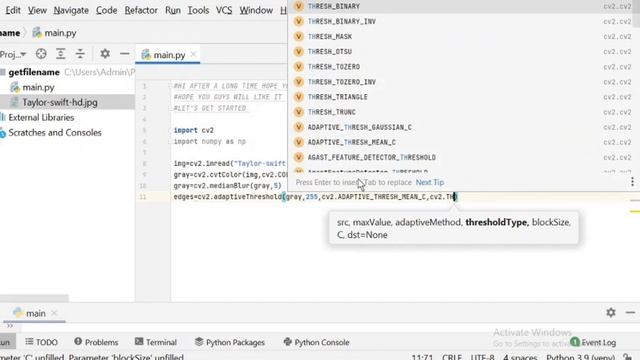Click the Expand All icon in Project panel
Image resolution: width=640 pixels, height=360 pixels.
coord(60,54)
